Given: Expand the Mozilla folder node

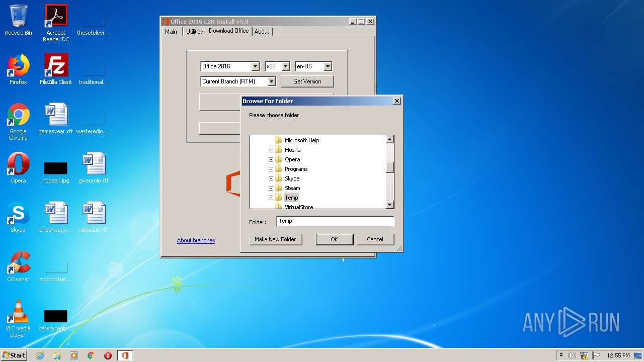Looking at the screenshot, I should coord(271,150).
